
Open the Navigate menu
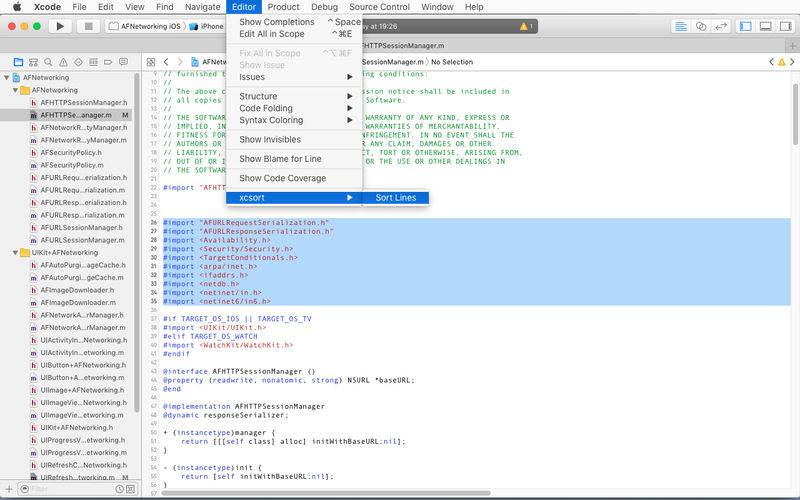(203, 7)
